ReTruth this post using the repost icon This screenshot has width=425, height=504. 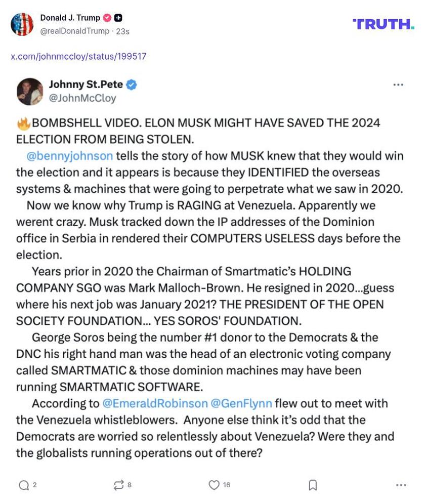click(x=118, y=485)
